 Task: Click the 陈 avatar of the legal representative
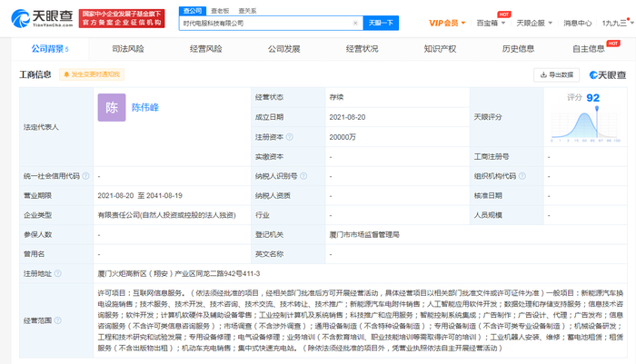tap(112, 108)
